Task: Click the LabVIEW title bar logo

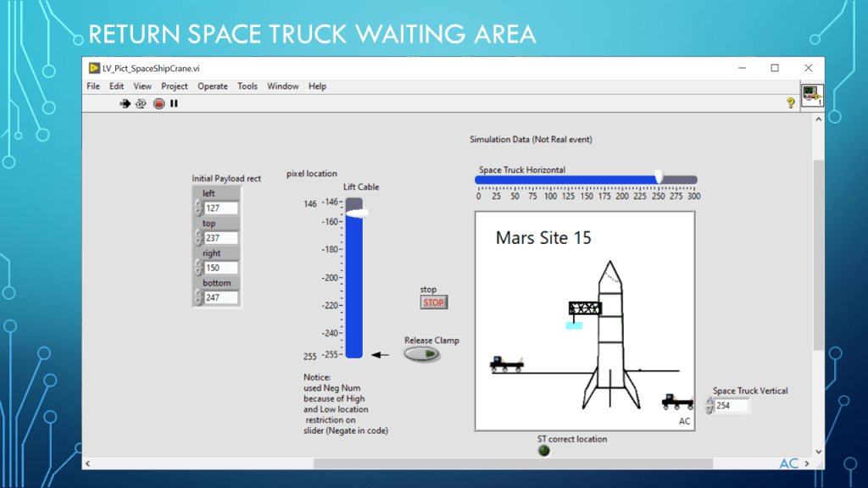Action: tap(94, 68)
